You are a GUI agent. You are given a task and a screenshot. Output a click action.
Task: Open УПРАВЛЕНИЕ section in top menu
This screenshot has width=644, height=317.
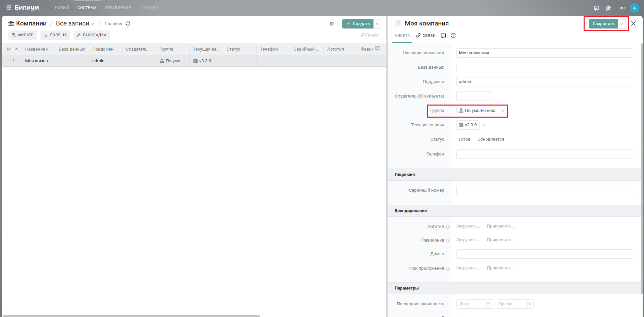click(x=118, y=8)
